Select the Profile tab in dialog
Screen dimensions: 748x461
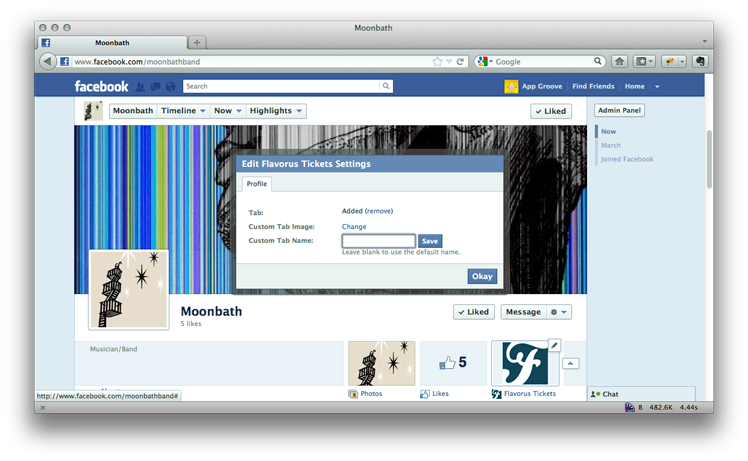(x=257, y=184)
